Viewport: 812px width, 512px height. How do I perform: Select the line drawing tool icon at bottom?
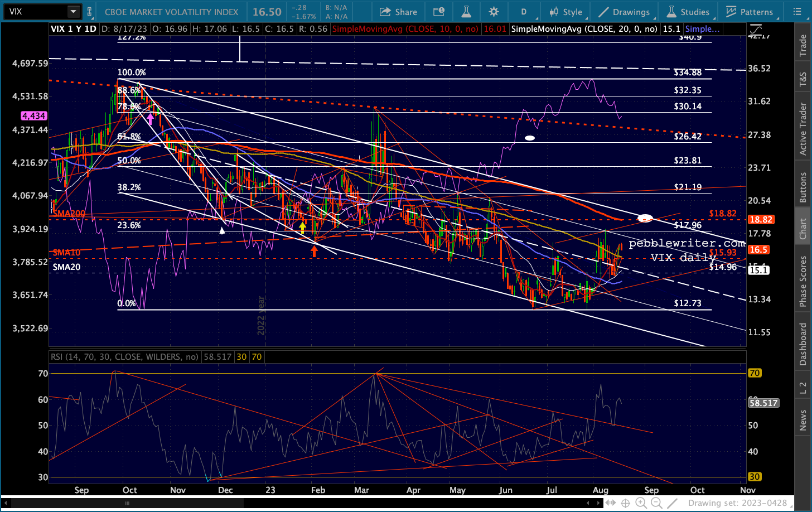tap(673, 503)
